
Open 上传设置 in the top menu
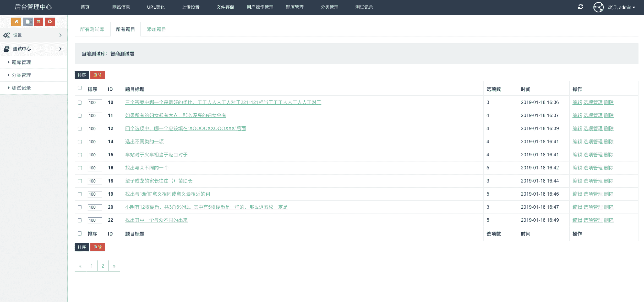pos(190,7)
